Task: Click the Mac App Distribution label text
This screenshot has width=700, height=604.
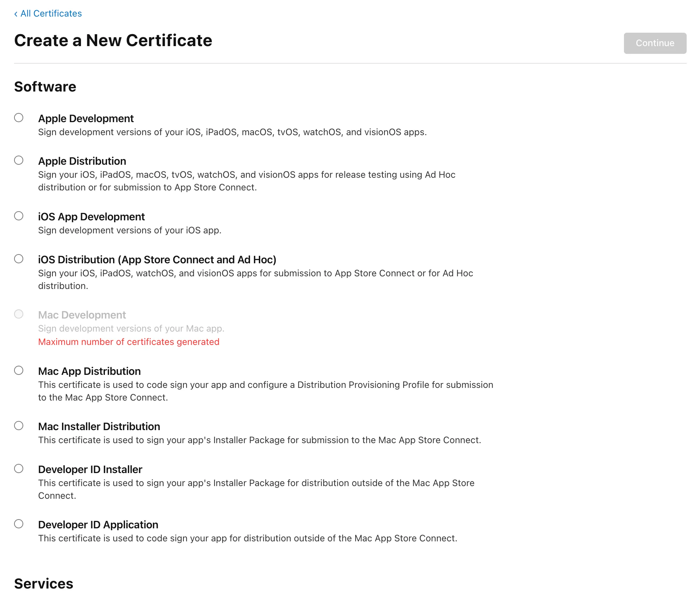Action: pos(89,371)
